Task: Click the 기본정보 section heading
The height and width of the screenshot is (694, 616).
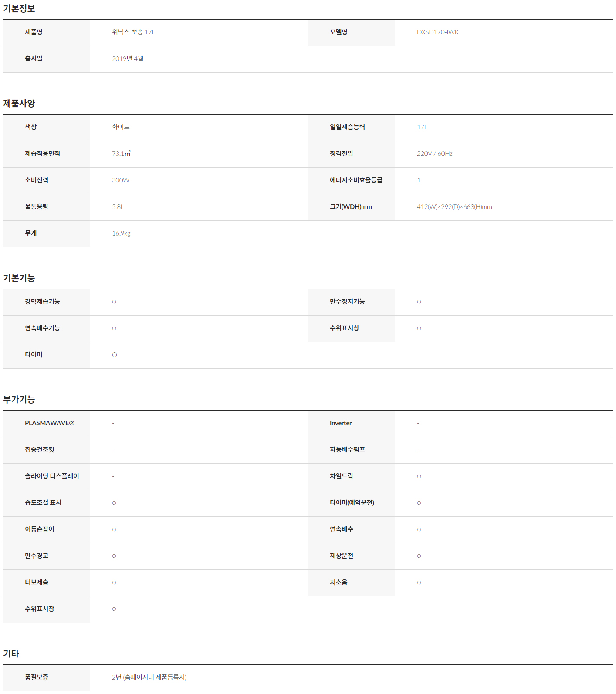Action: [19, 8]
